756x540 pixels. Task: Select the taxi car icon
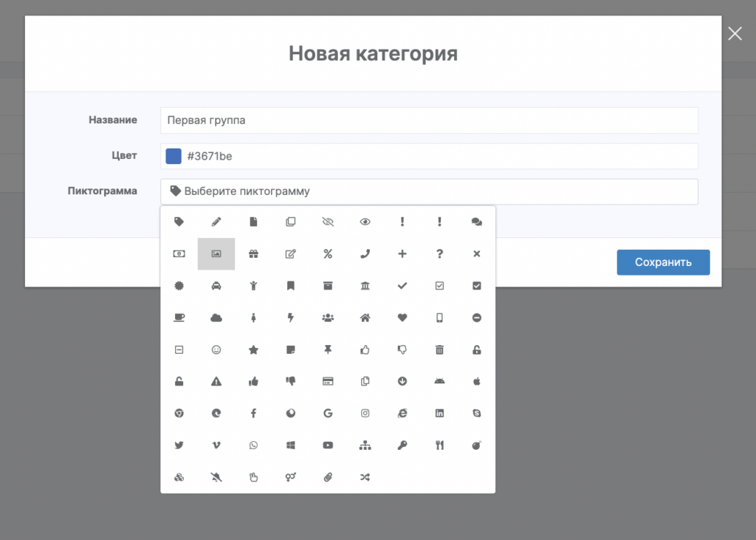(216, 286)
